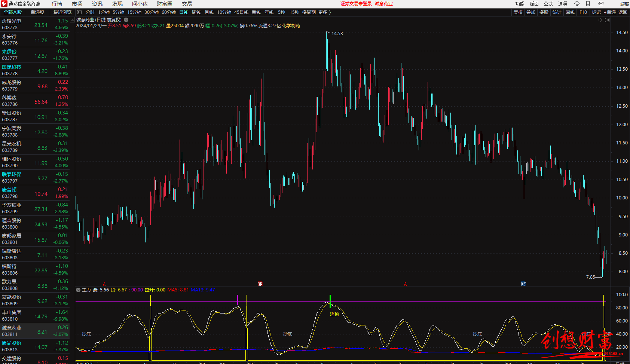
Task: Select the 日线 period
Action: click(184, 12)
